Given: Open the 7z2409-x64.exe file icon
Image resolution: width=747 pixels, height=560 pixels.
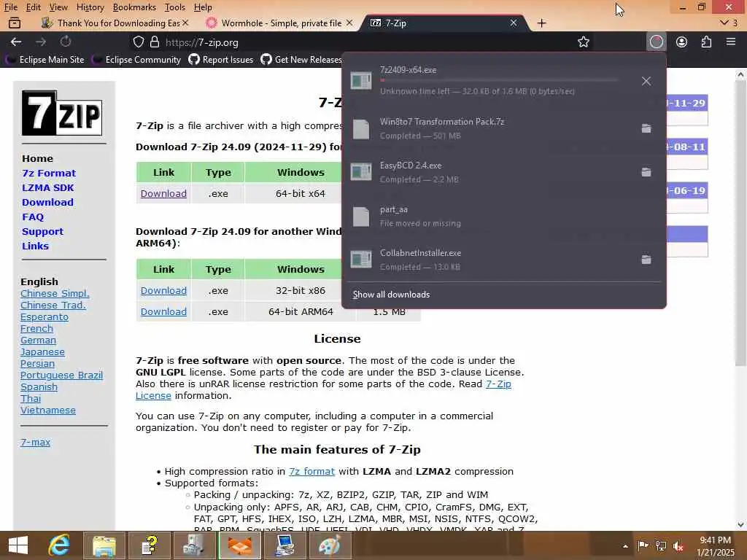Looking at the screenshot, I should [361, 80].
